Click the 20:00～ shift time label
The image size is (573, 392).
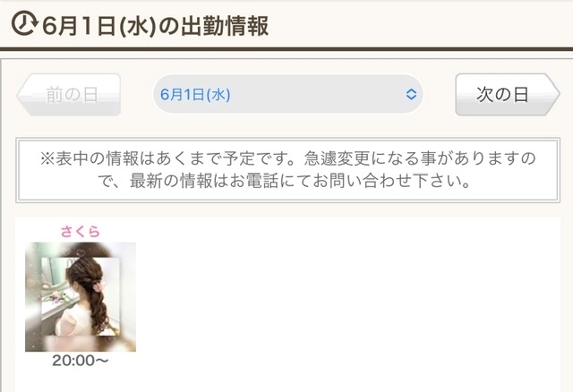80,361
